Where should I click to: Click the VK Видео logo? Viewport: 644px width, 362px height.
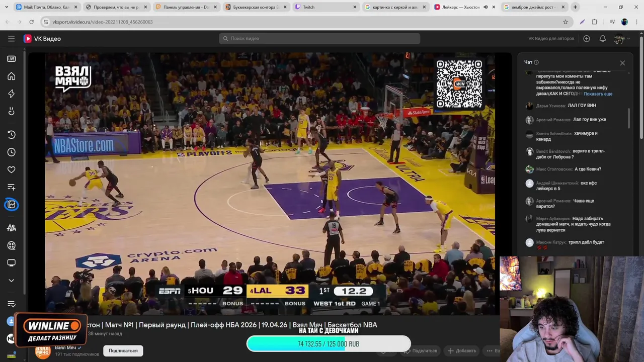coord(42,38)
